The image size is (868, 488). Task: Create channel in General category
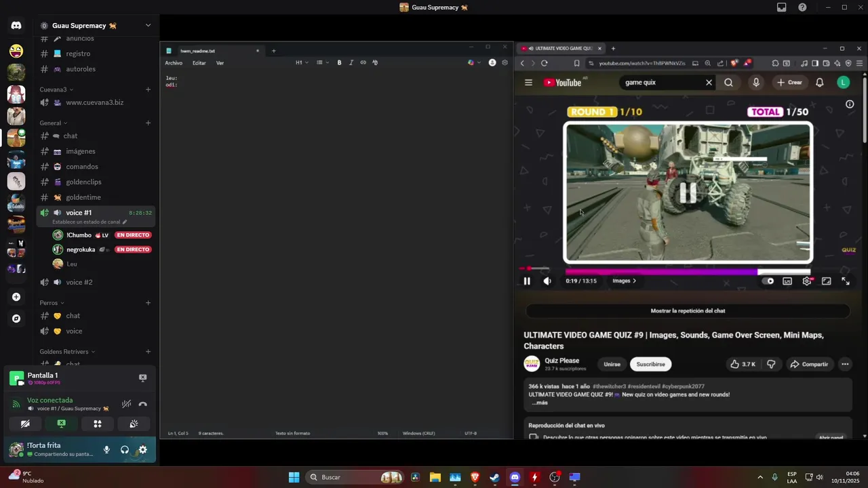(x=148, y=123)
